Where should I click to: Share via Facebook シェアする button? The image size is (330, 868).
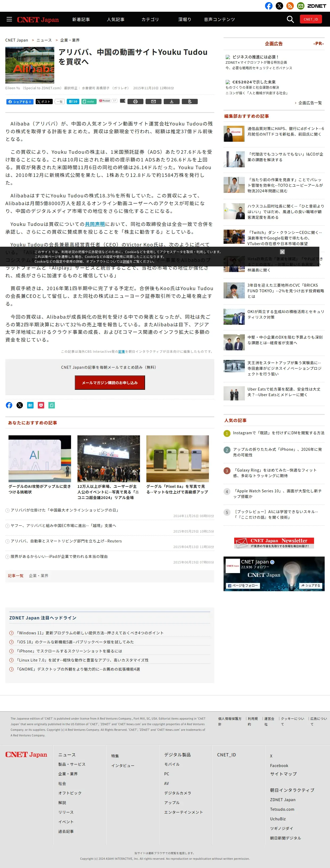[20, 102]
